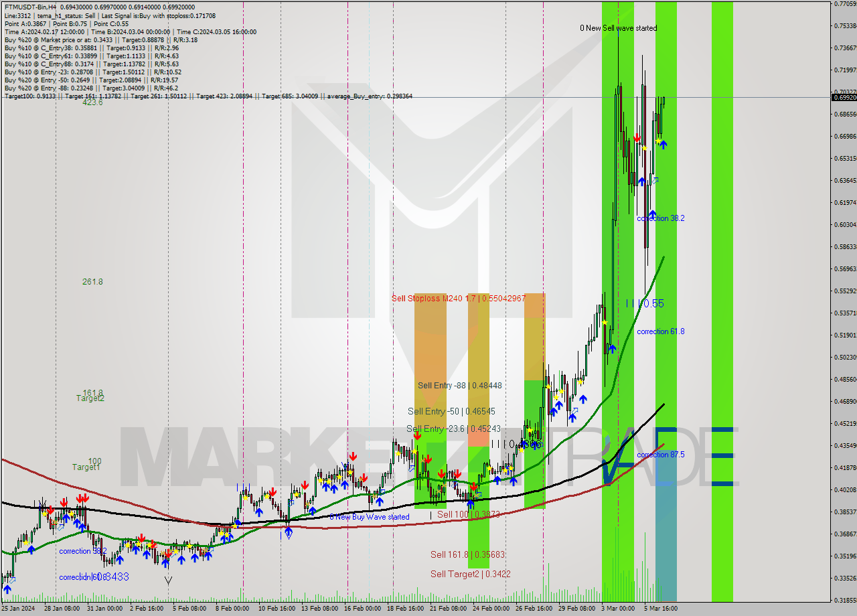Click the '29 Feb 08:00' time label

[576, 609]
